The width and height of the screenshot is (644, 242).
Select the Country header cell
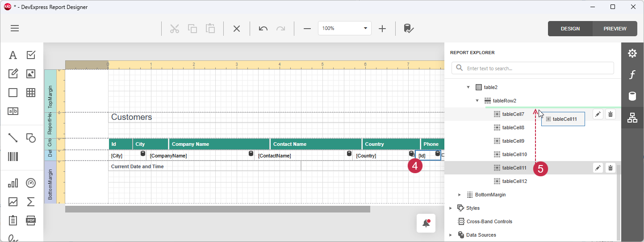tap(391, 144)
